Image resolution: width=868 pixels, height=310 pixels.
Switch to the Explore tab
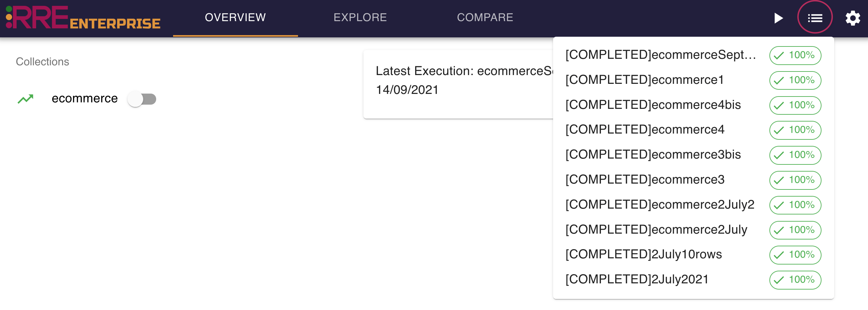click(x=360, y=18)
